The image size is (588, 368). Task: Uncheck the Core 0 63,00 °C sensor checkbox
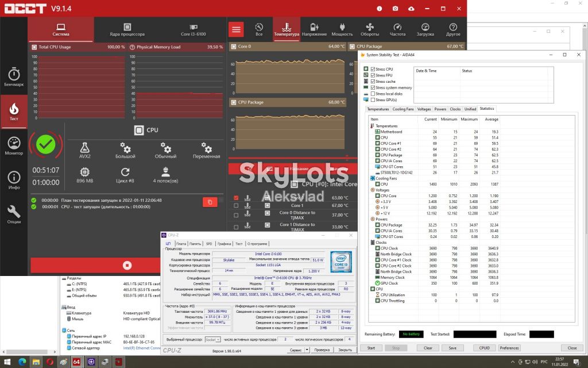236,198
